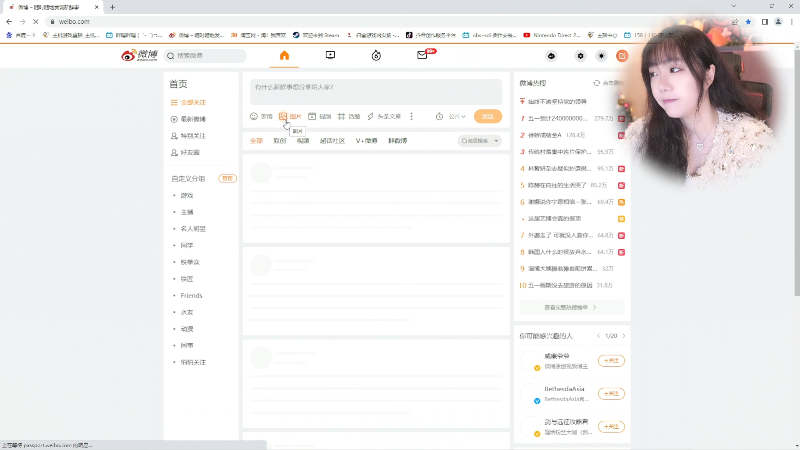Toggle the dark mode sun icon
This screenshot has height=450, width=800.
coord(602,56)
